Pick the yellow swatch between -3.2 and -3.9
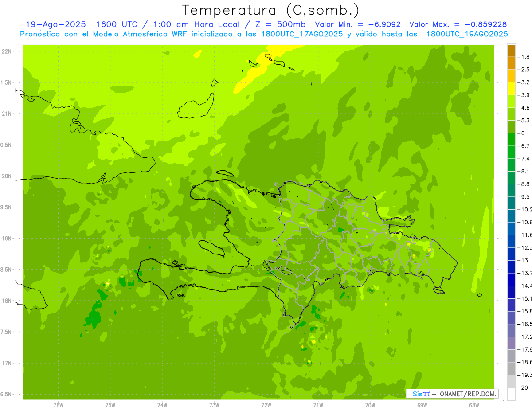The width and height of the screenshot is (532, 411). (512, 89)
